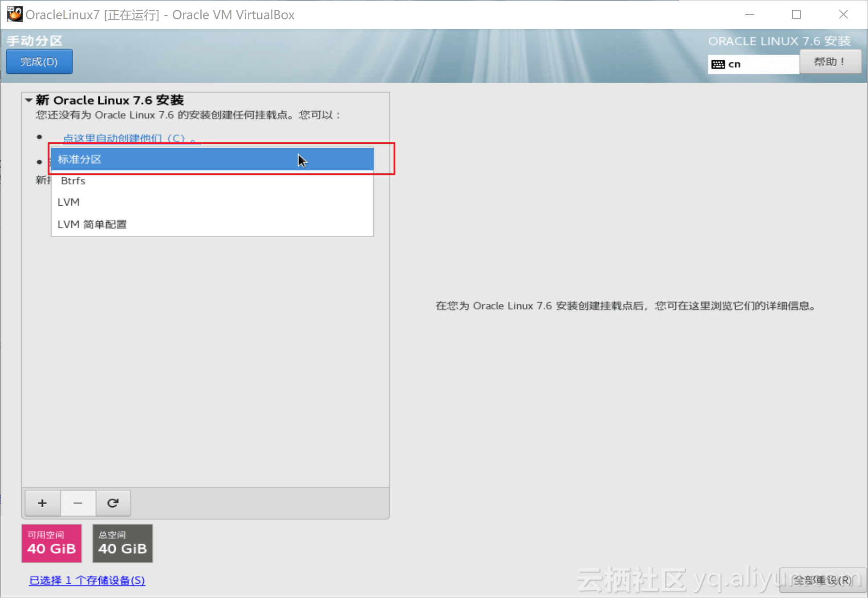The width and height of the screenshot is (868, 598).
Task: Click the pink 可用空间 40 GiB box
Action: pyautogui.click(x=52, y=543)
